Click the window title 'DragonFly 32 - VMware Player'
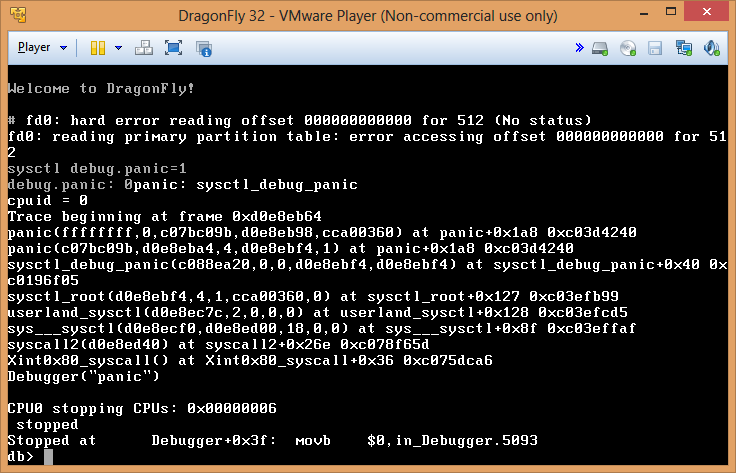The height and width of the screenshot is (473, 736). pos(367,15)
